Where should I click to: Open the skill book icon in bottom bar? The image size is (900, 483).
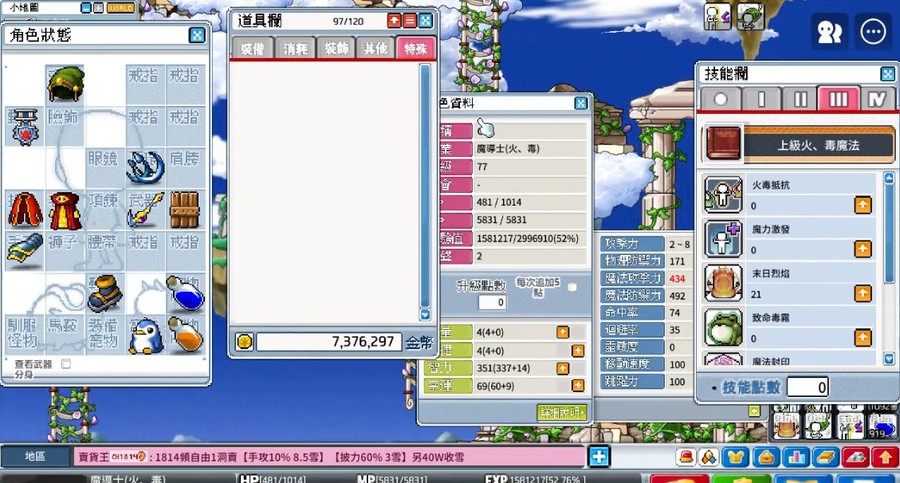[x=825, y=457]
